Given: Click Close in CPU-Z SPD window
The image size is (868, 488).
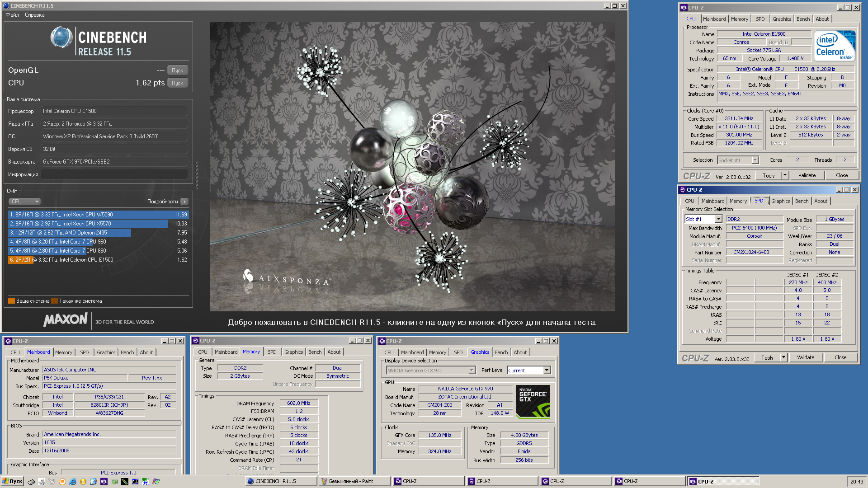Looking at the screenshot, I should [840, 357].
